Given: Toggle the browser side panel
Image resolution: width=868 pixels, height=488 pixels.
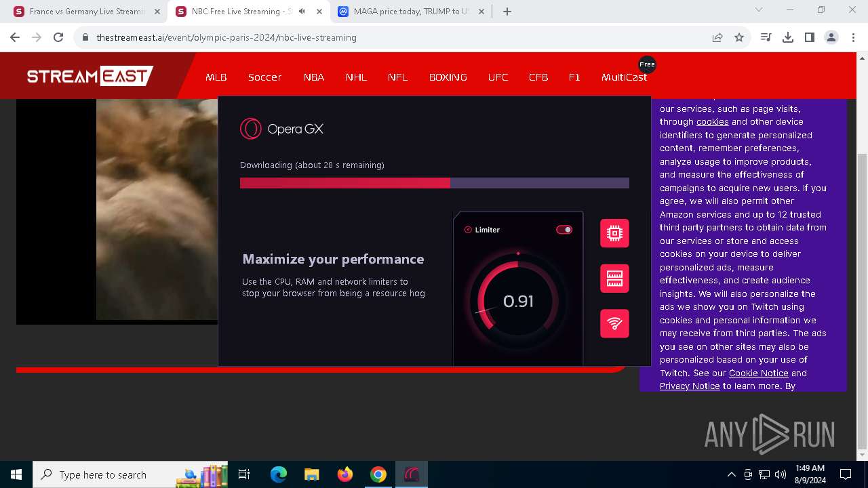Looking at the screenshot, I should click(x=810, y=37).
